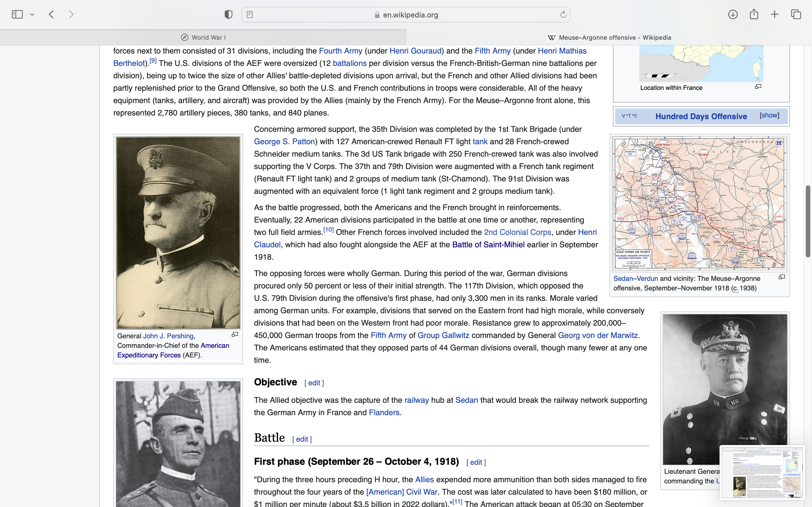Viewport: 812px width, 507px height.
Task: Switch to the World War I tab
Action: point(203,37)
